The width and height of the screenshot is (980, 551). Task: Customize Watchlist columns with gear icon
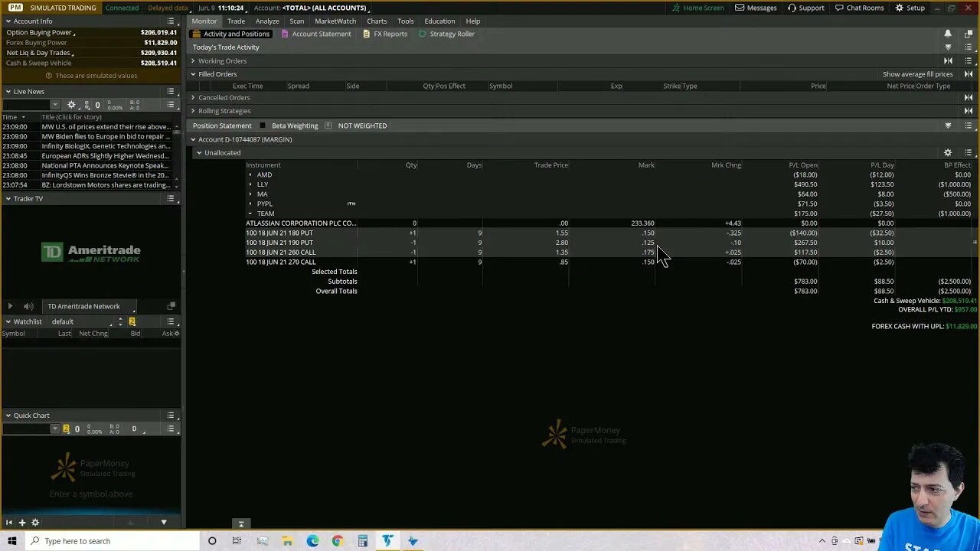pyautogui.click(x=178, y=334)
